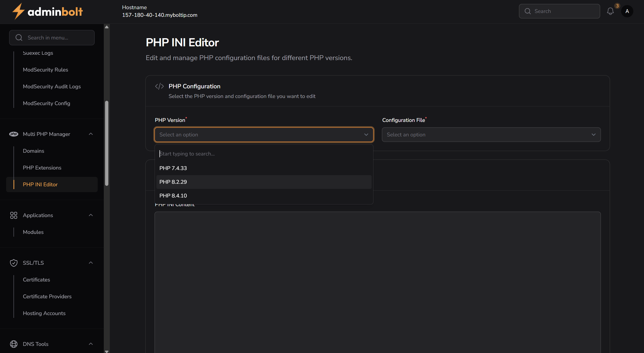Click the DNS Tools globe icon
The image size is (644, 353).
14,344
